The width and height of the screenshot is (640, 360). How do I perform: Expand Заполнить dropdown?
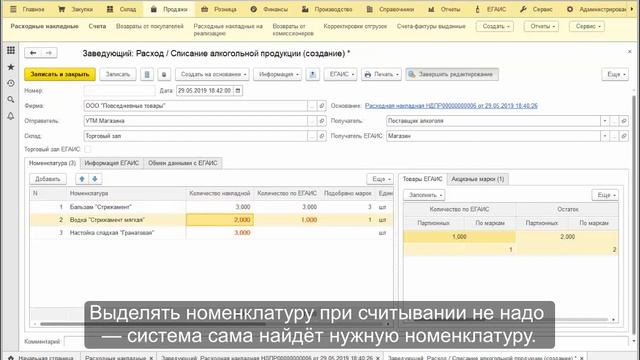(x=424, y=195)
